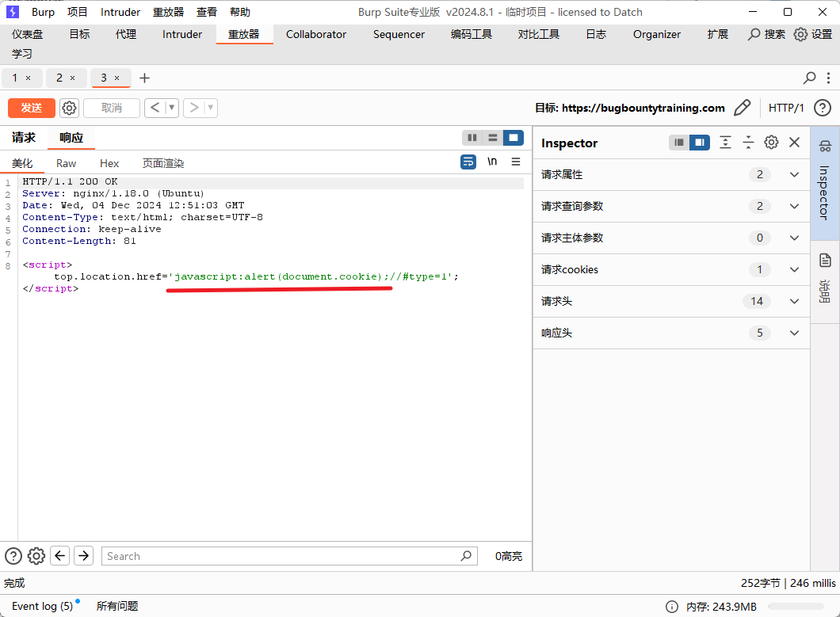Open the response viewer hamburger menu
Image resolution: width=840 pixels, height=617 pixels.
click(x=515, y=162)
